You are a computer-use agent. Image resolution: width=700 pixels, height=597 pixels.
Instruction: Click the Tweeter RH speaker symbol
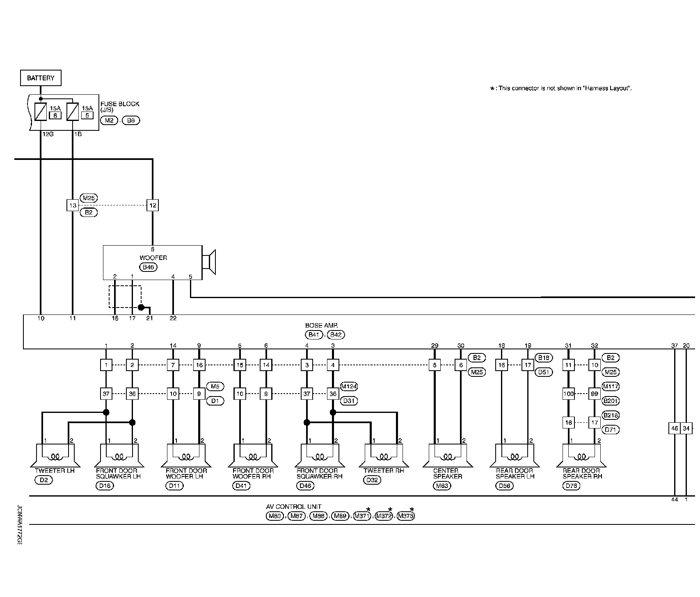pos(384,456)
